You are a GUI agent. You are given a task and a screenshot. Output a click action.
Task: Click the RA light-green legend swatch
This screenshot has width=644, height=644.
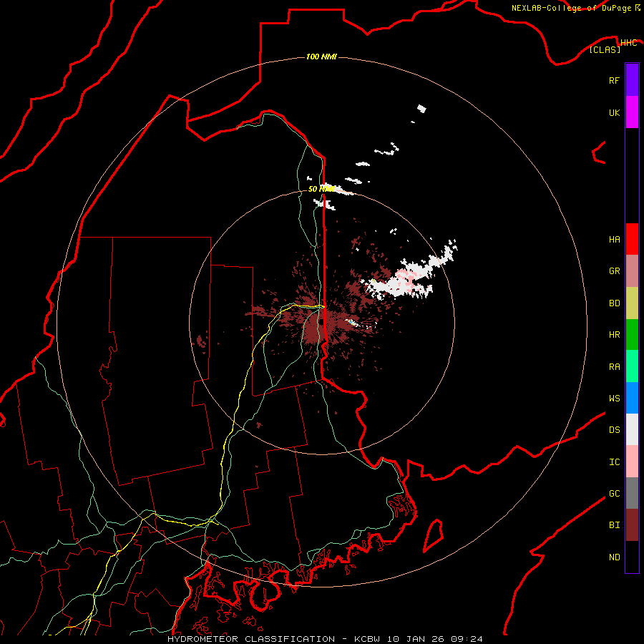pyautogui.click(x=632, y=366)
